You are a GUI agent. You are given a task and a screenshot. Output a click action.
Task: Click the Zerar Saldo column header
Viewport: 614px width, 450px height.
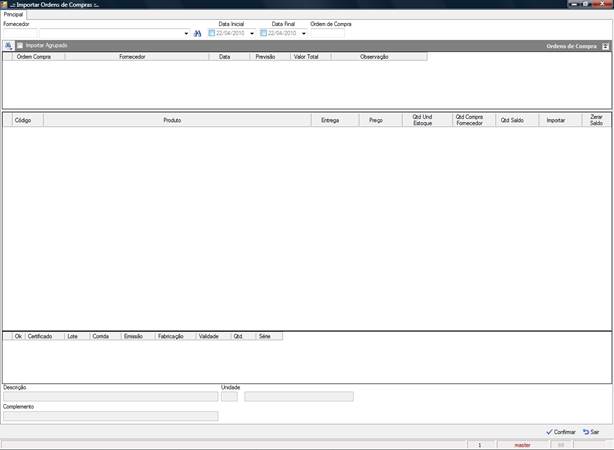coord(596,120)
